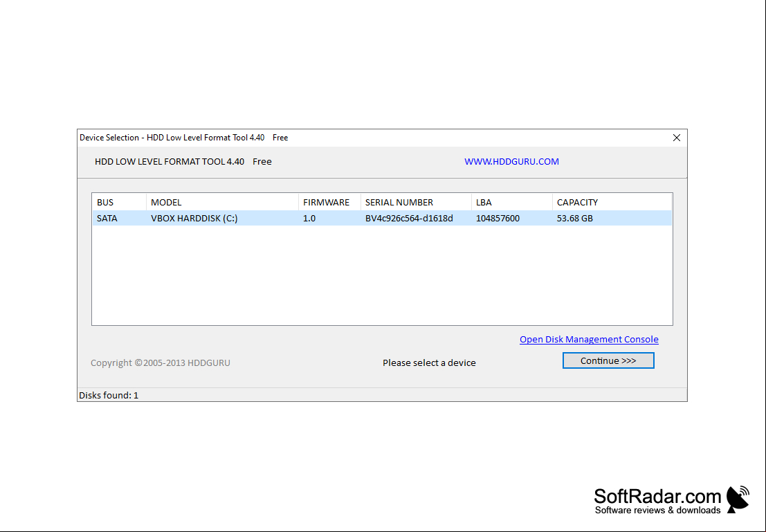Click the firmware value 1.0
The width and height of the screenshot is (766, 532).
coord(309,219)
